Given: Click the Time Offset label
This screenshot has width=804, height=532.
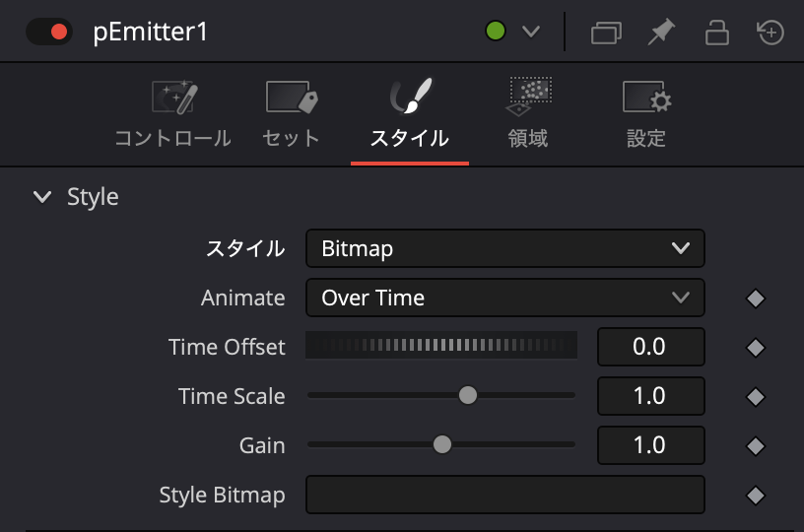Looking at the screenshot, I should [x=227, y=347].
